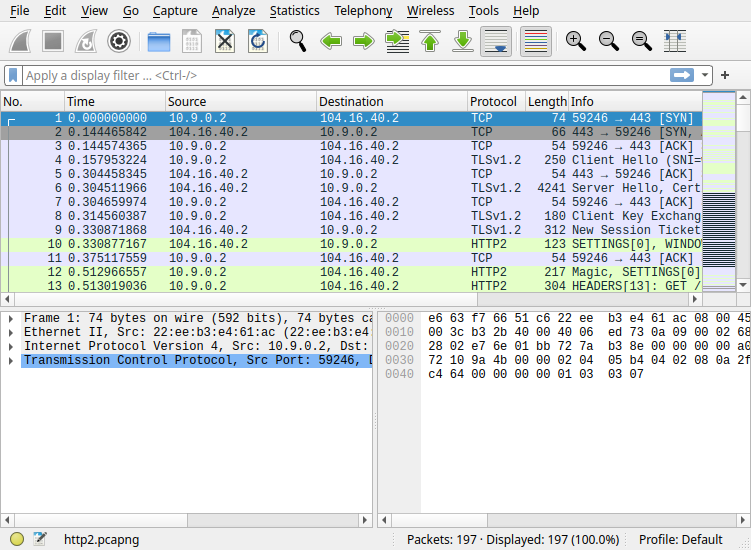751x550 pixels.
Task: Select packet 13 HEADERS GET row
Action: click(352, 286)
